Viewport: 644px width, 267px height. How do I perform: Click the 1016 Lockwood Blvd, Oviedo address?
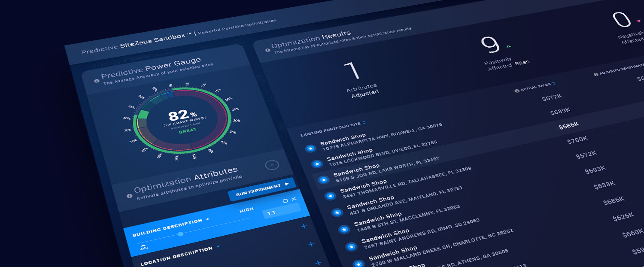(x=383, y=153)
